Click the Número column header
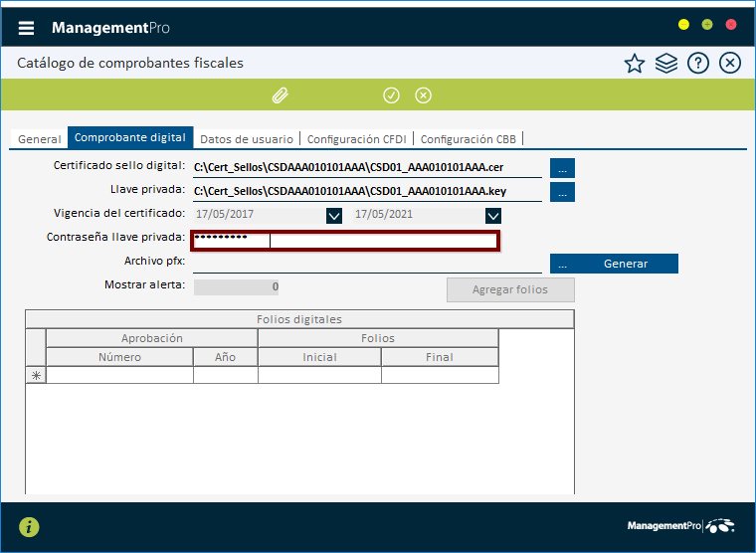Viewport: 756px width, 553px height. tap(119, 357)
